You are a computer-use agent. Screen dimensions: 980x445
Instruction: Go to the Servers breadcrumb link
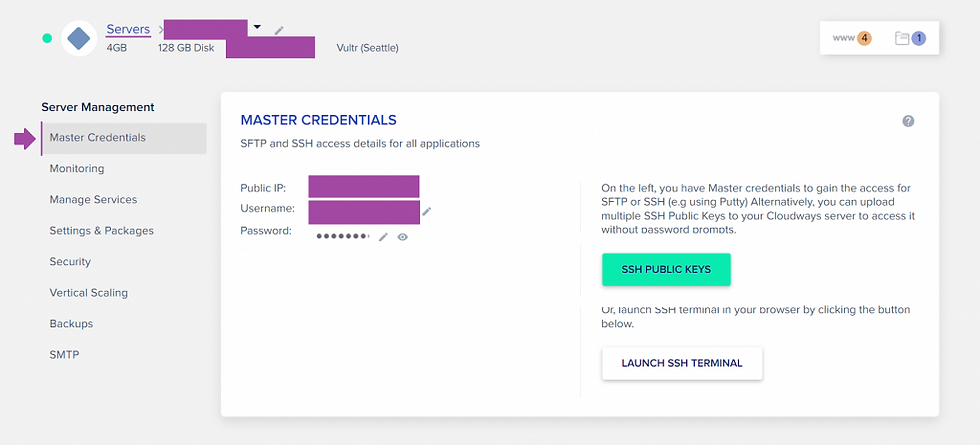(128, 29)
